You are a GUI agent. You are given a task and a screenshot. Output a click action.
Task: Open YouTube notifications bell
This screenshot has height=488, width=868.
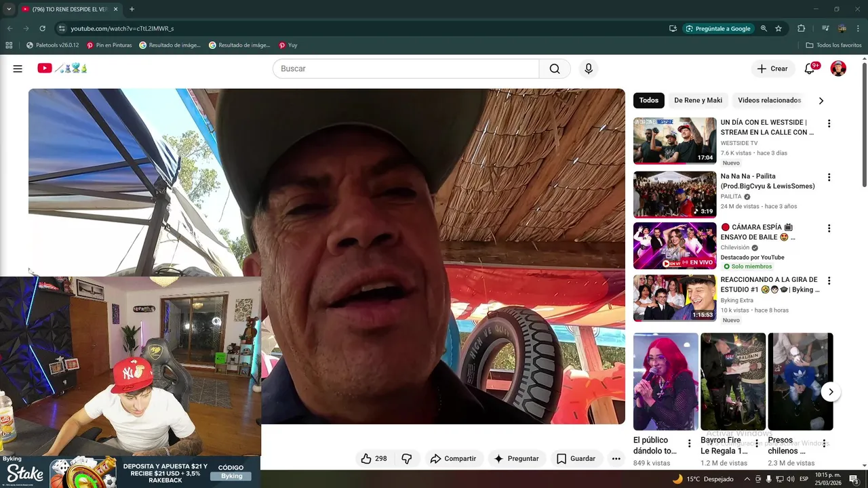tap(810, 68)
